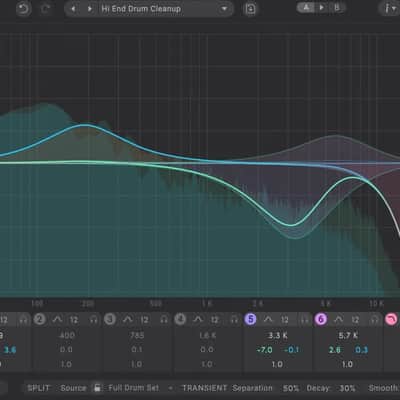Select band 5 blue dynamic value -0.1
The image size is (400, 400).
pyautogui.click(x=292, y=350)
